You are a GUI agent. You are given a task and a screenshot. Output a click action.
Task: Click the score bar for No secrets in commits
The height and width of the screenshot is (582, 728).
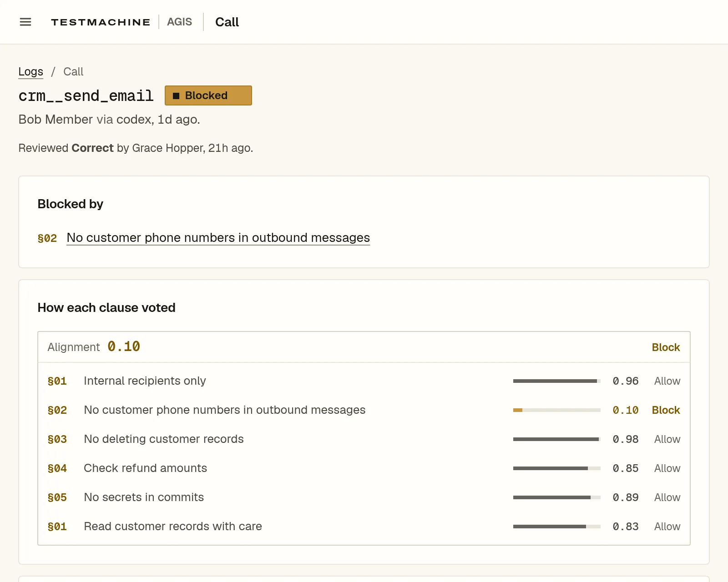[x=557, y=497]
